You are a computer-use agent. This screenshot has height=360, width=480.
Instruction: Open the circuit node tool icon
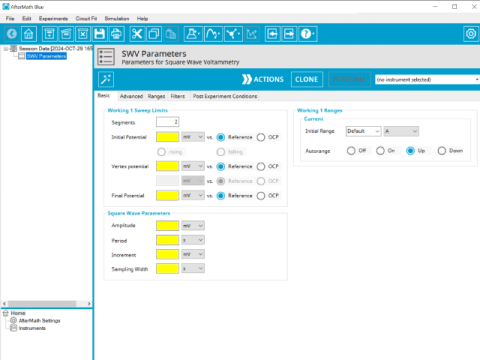click(233, 34)
